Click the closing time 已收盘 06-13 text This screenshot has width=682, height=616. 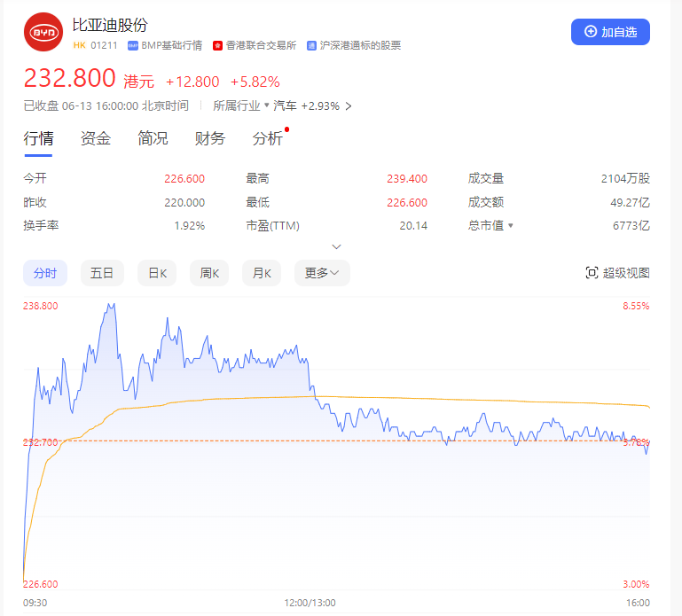(x=106, y=105)
